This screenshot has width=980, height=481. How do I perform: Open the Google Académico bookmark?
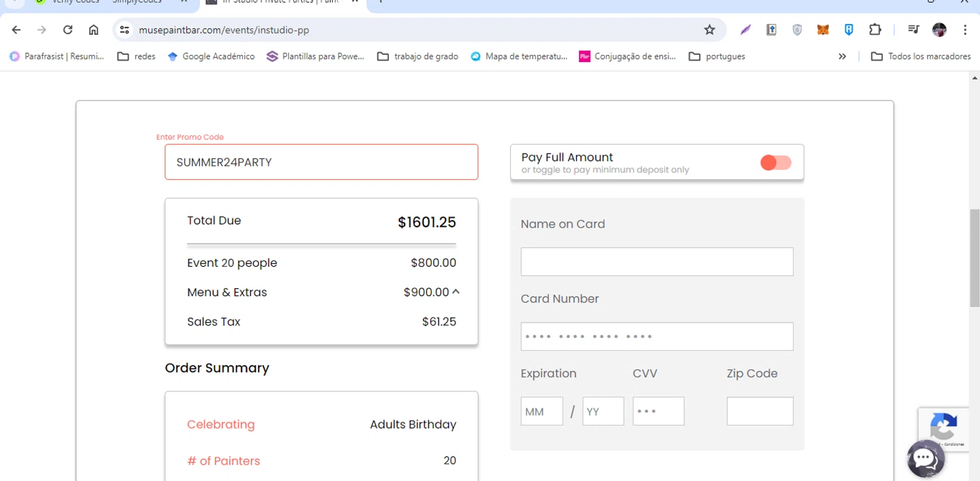click(211, 57)
